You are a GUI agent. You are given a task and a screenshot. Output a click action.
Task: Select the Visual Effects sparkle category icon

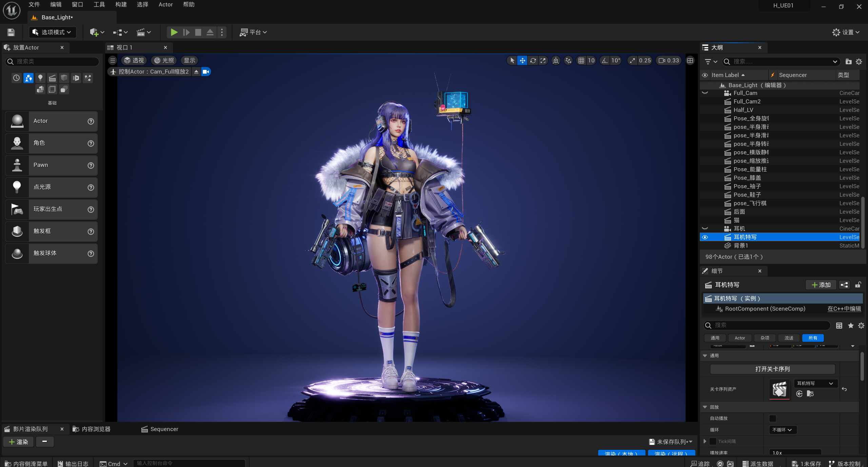tap(88, 78)
